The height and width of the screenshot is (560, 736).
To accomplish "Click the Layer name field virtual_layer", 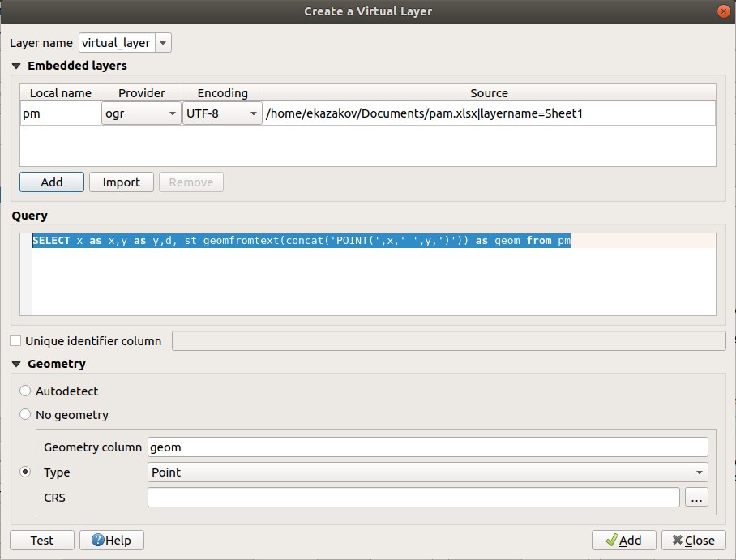I will coord(117,43).
